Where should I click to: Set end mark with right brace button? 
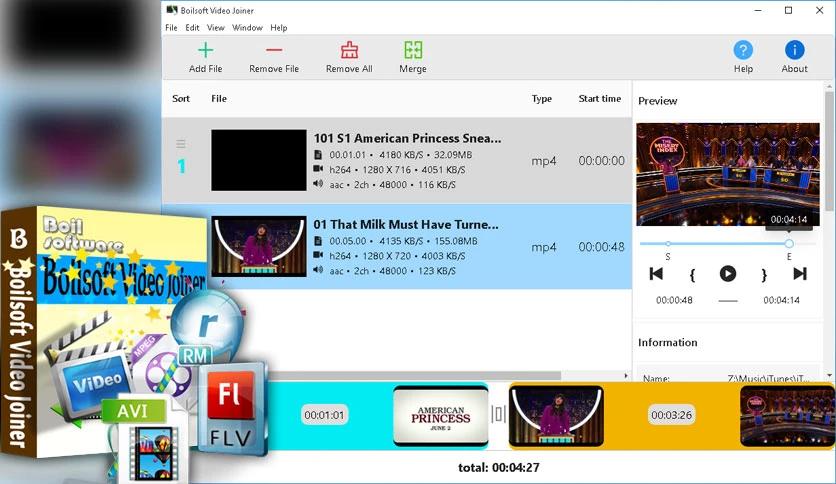click(x=764, y=275)
